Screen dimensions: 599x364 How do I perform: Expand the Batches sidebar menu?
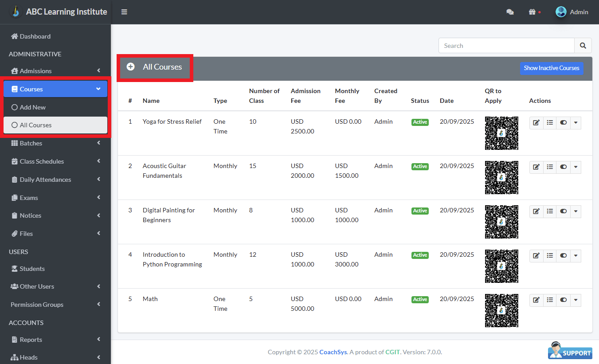point(55,143)
